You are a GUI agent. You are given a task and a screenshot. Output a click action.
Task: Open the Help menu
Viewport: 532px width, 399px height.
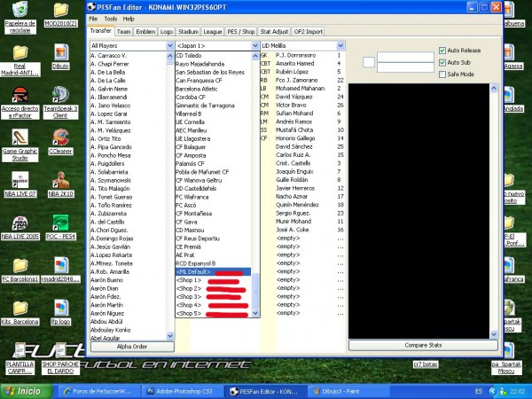[129, 19]
